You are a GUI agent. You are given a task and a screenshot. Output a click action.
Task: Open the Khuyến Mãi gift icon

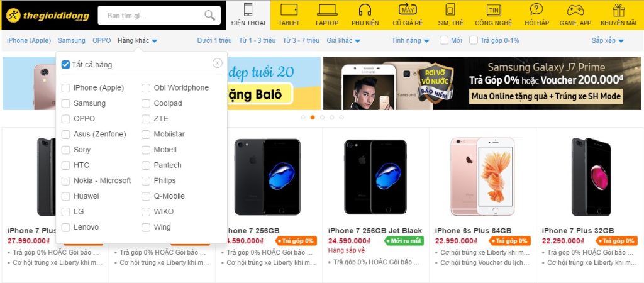(x=619, y=9)
